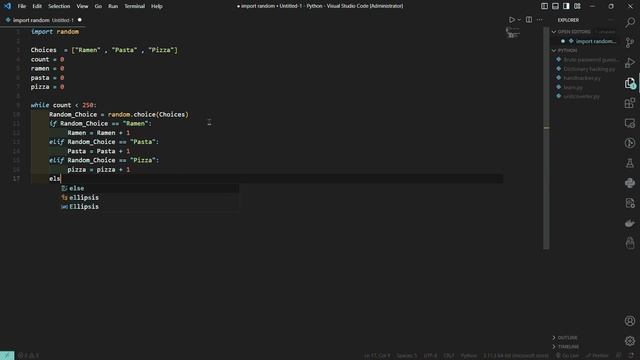Toggle the bottom Panel layout
The width and height of the screenshot is (640, 360).
[x=556, y=6]
